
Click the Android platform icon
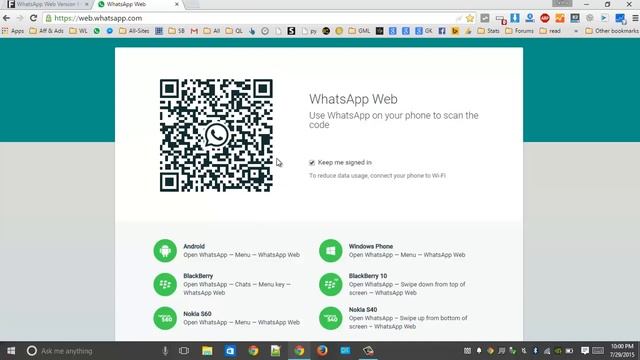[165, 251]
